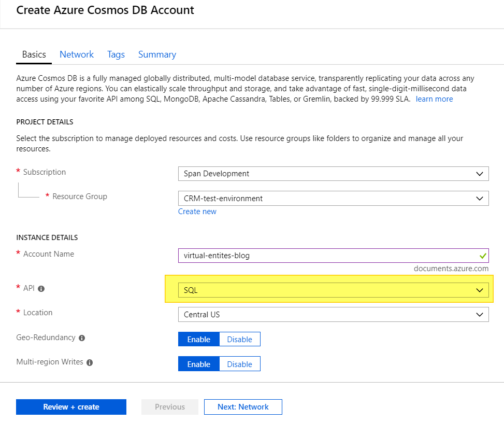This screenshot has width=504, height=422.
Task: Click the Multi-region Writes label text
Action: [x=50, y=362]
